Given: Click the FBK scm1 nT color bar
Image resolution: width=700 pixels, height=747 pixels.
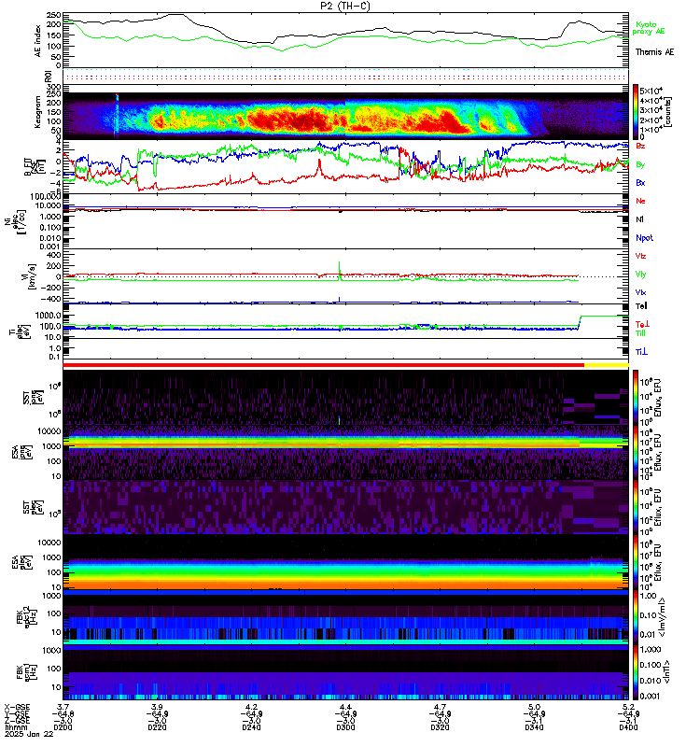Looking at the screenshot, I should point(636,672).
